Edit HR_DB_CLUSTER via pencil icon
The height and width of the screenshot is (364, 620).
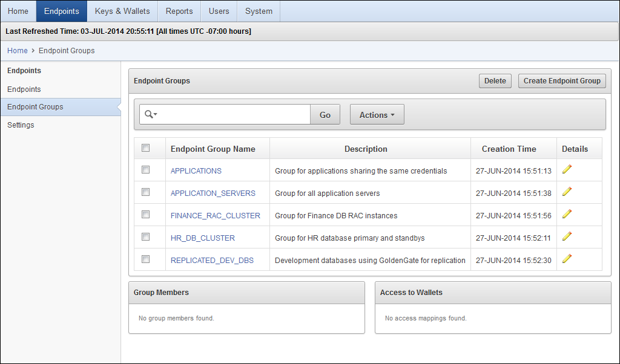(x=567, y=237)
